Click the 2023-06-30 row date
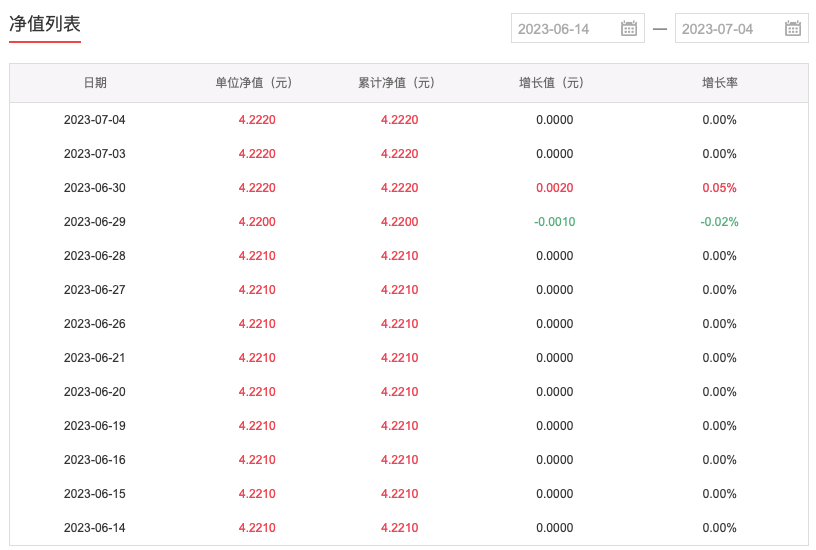816x550 pixels. [95, 188]
